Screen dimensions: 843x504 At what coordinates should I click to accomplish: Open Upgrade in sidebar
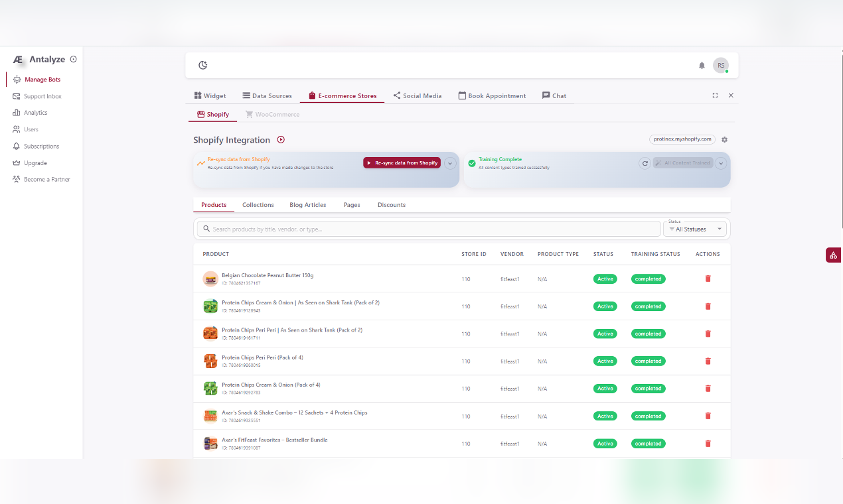click(35, 162)
